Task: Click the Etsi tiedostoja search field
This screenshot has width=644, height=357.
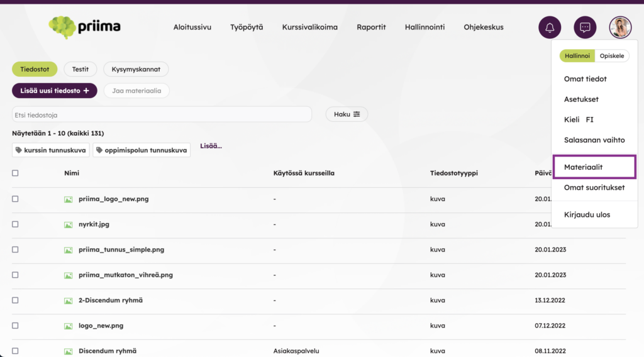Action: [x=162, y=115]
